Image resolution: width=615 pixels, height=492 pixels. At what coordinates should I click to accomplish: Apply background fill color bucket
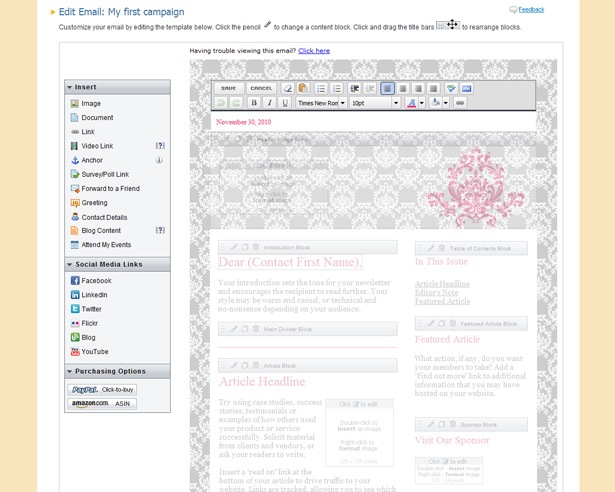[435, 103]
